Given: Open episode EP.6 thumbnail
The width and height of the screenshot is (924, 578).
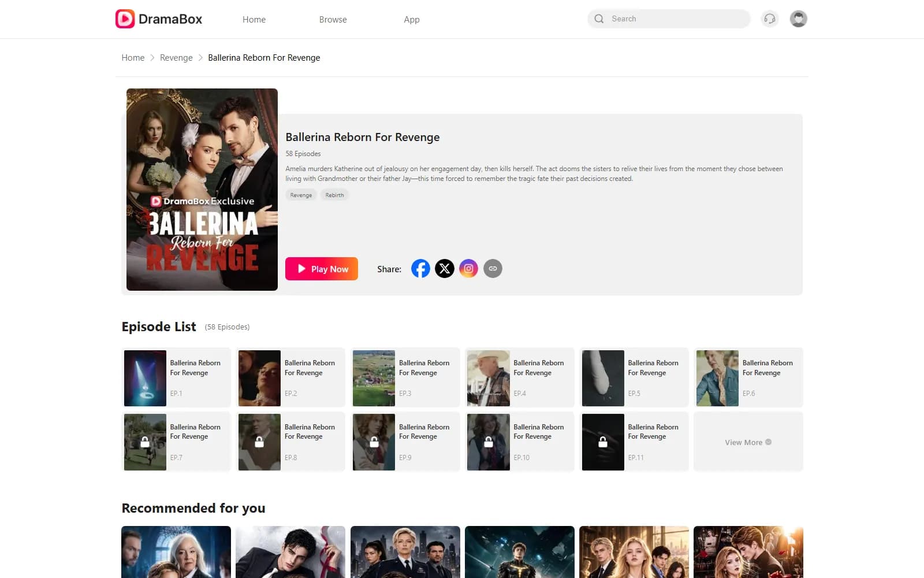Looking at the screenshot, I should click(717, 378).
